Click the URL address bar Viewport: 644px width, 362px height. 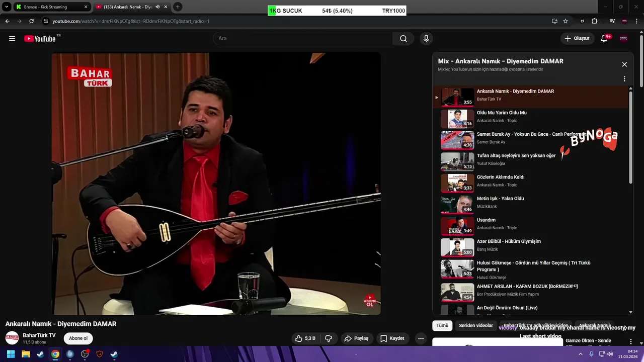click(297, 21)
